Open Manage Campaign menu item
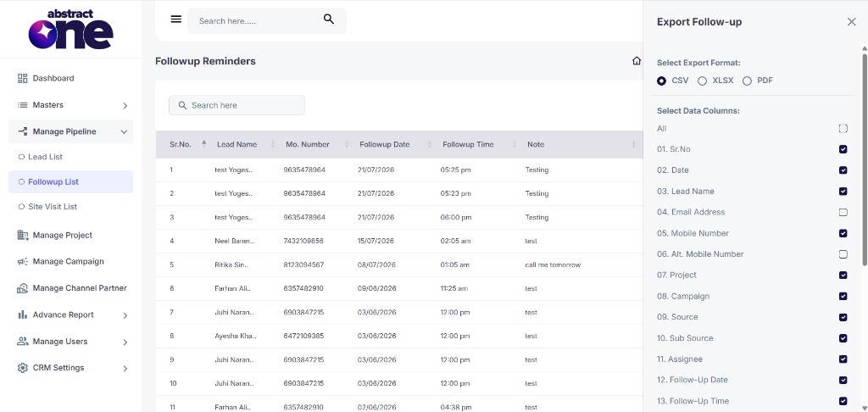The image size is (868, 412). 71,261
